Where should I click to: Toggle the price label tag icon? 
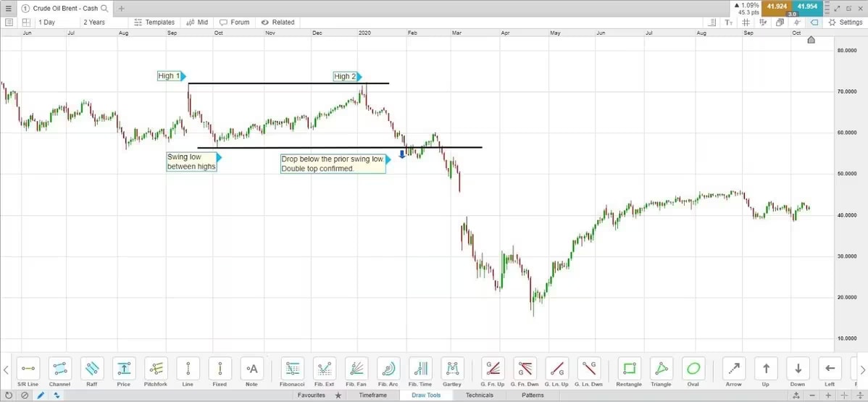tap(814, 22)
